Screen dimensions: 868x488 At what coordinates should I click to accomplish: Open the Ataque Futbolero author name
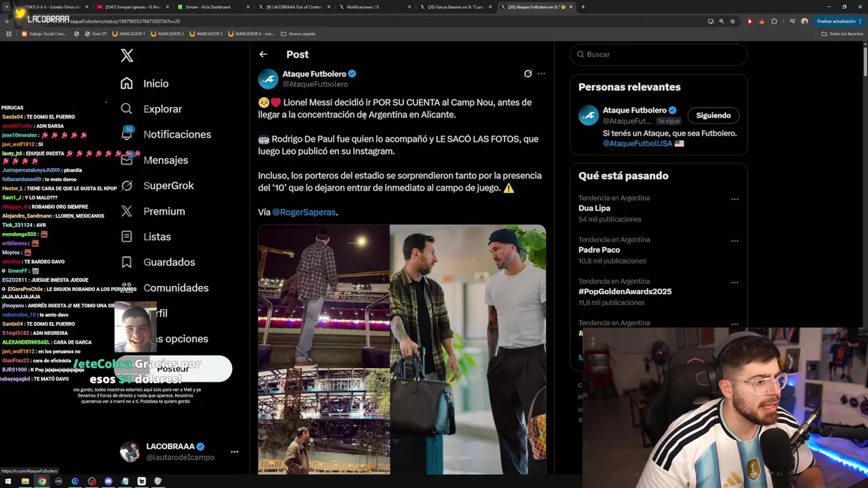point(314,74)
